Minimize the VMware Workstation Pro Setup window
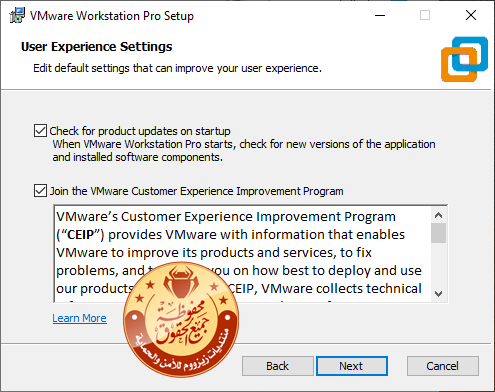 coord(380,15)
